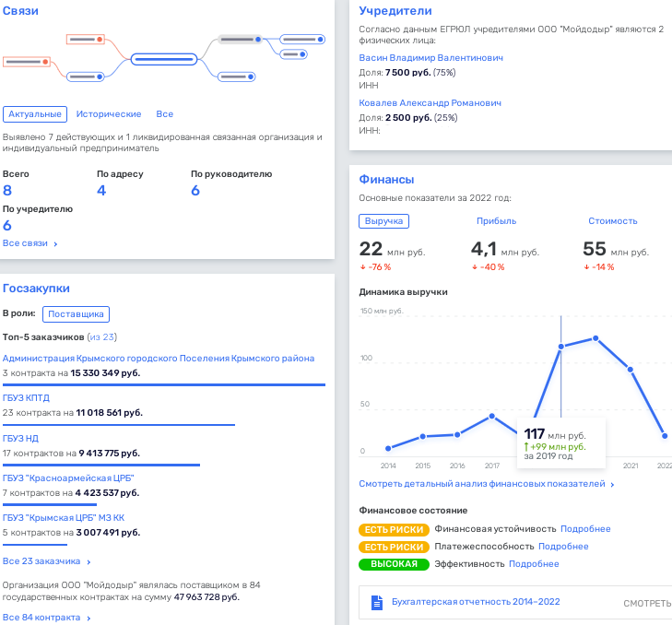Image resolution: width=672 pixels, height=625 pixels.
Task: Open founder Васин Владимир Валентинович
Action: pyautogui.click(x=430, y=58)
